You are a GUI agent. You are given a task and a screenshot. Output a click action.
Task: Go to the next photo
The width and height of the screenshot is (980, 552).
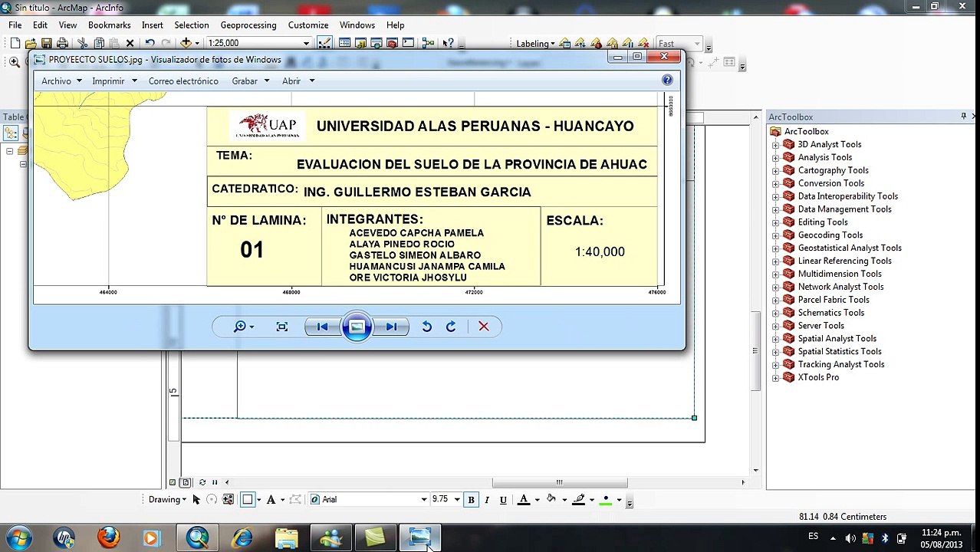(x=392, y=327)
